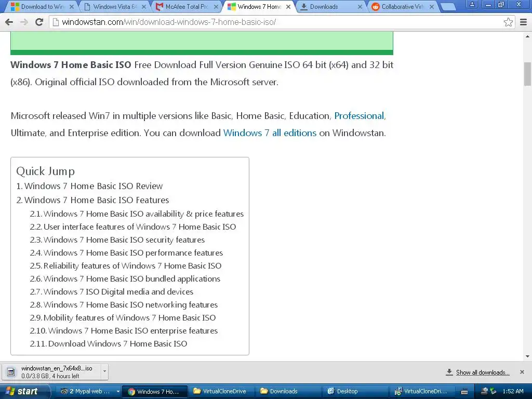Click the Windows 7 Ho... Chrome taskbar button
Screen dimensions: 532x399
click(x=154, y=392)
